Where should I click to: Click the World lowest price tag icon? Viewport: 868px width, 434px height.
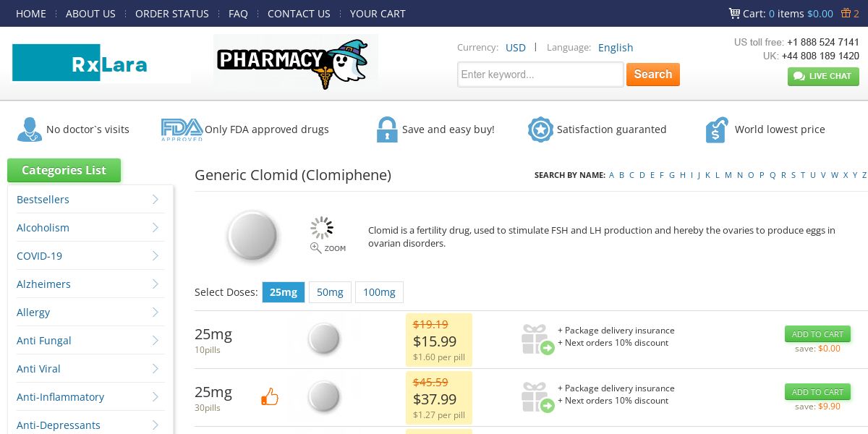716,129
